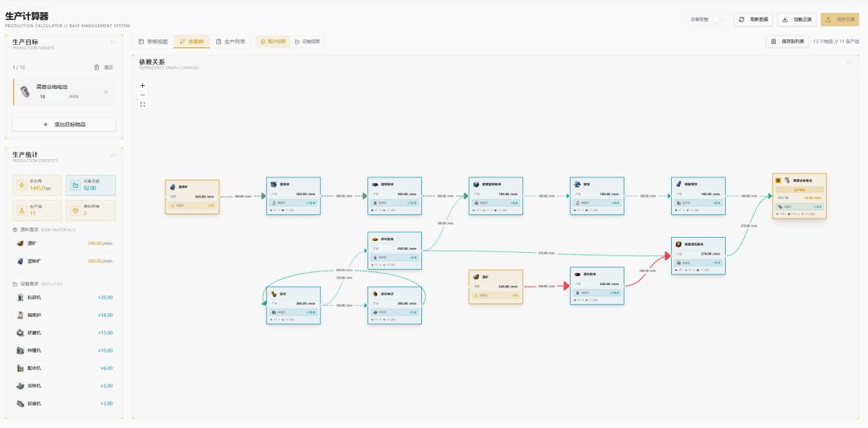Click the battery icon in the target card
The width and height of the screenshot is (868, 428).
pyautogui.click(x=25, y=92)
